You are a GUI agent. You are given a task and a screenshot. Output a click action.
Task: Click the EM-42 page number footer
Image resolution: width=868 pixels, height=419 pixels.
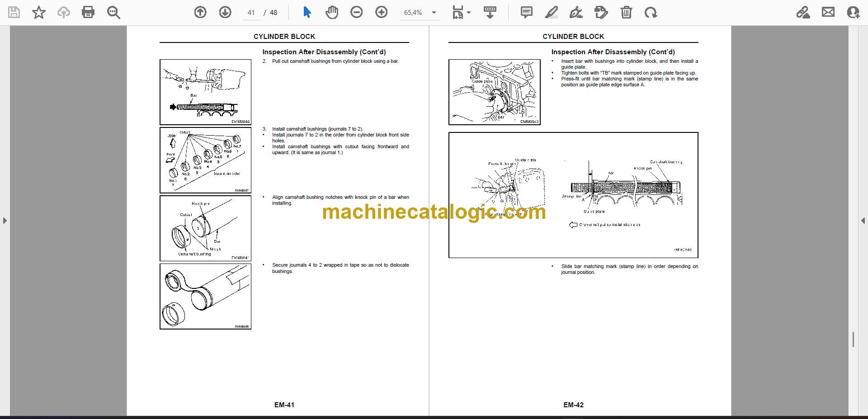click(x=573, y=405)
